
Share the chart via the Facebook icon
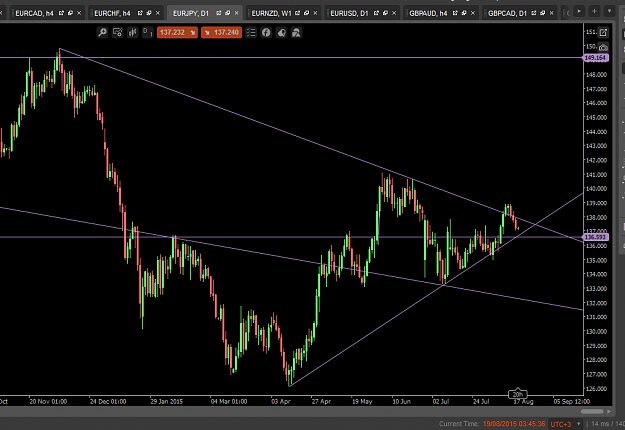click(266, 32)
